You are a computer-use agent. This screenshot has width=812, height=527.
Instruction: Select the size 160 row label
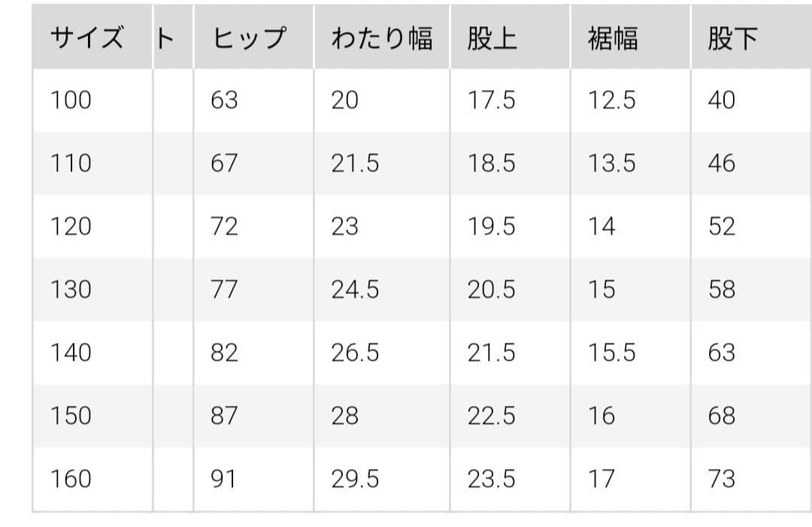click(71, 479)
